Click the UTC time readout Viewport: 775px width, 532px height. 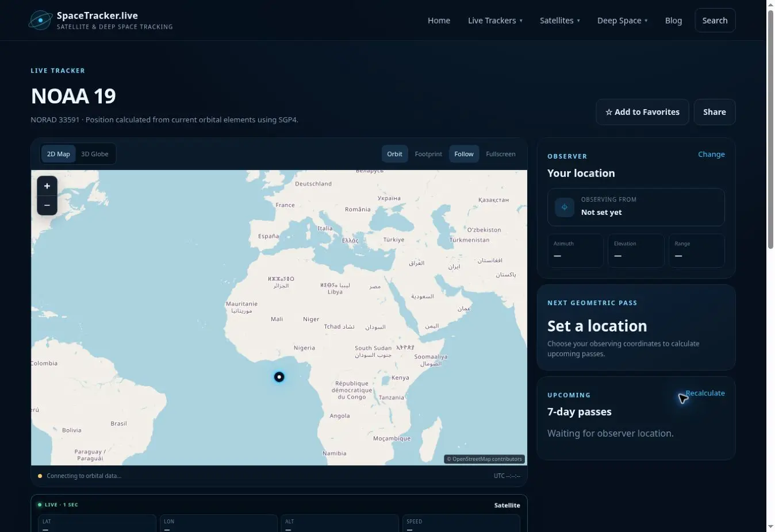(507, 476)
